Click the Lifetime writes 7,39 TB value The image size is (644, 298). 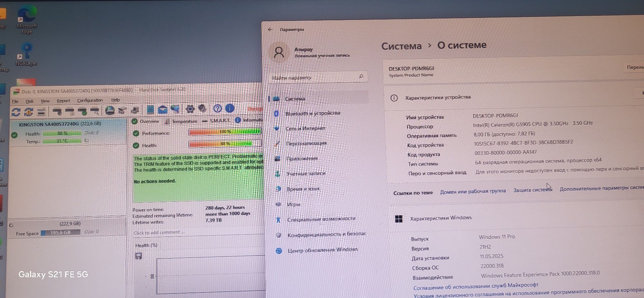(x=213, y=220)
